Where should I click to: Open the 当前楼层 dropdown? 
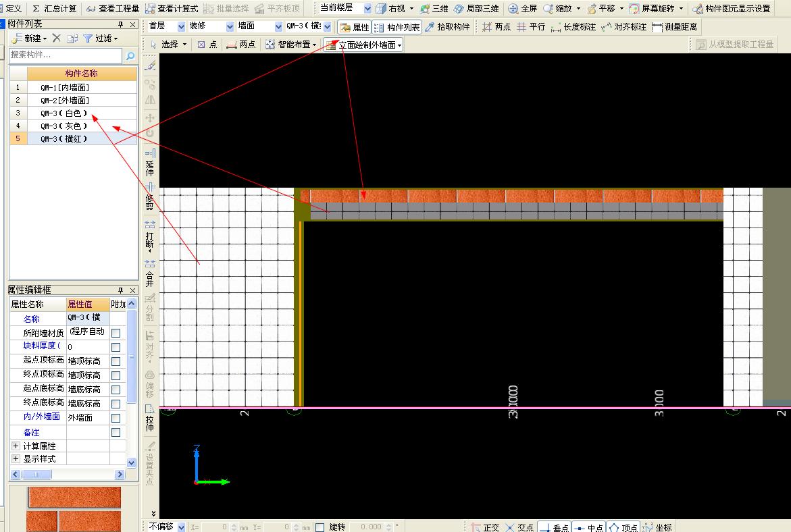367,9
